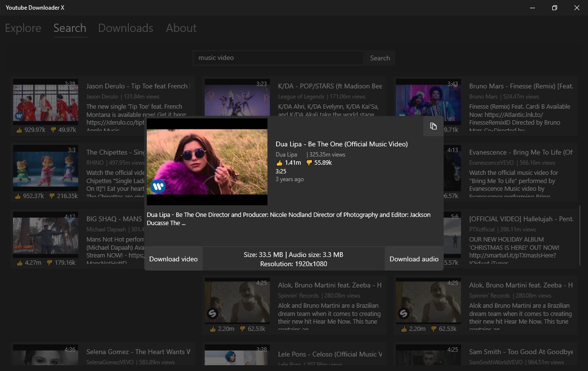Screen dimensions: 588x371
Task: Select 'Bruno Mars - Finesse (Remix)' title
Action: 521,86
